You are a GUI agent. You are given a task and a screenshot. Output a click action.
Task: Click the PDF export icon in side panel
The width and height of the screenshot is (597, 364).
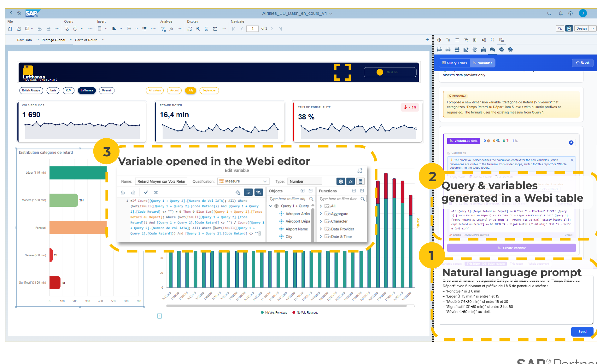point(448,49)
